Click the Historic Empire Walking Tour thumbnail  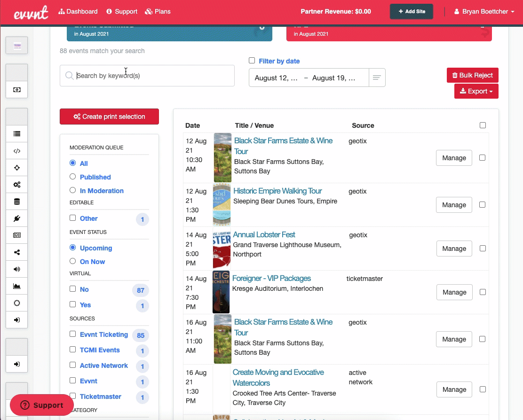click(222, 205)
